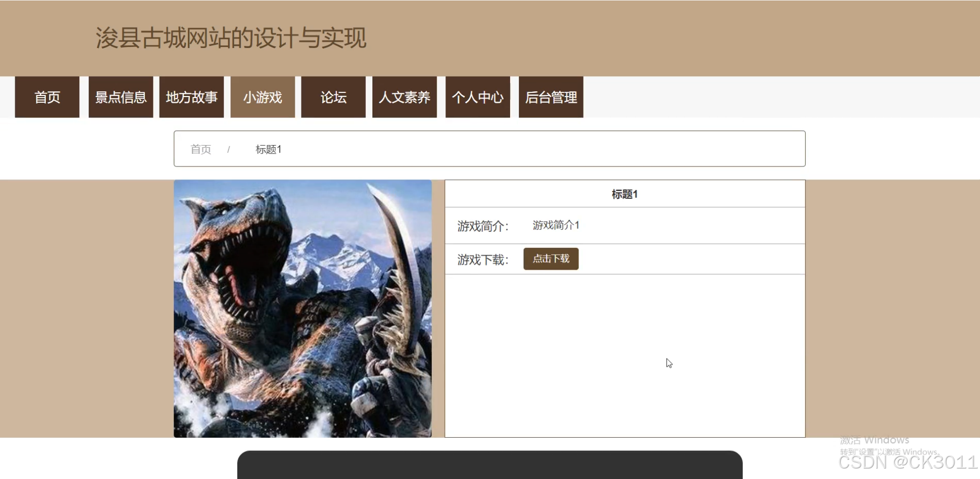Click the dinosaur game cover image
Viewport: 980px width, 479px height.
303,308
